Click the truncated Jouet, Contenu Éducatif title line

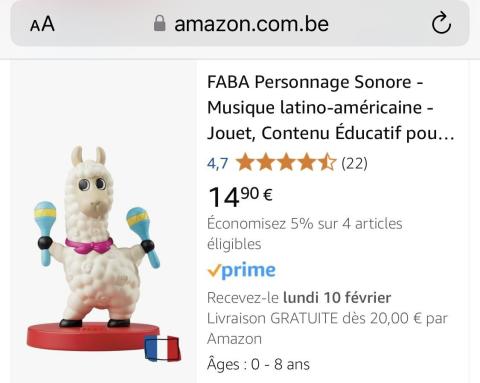pos(331,133)
